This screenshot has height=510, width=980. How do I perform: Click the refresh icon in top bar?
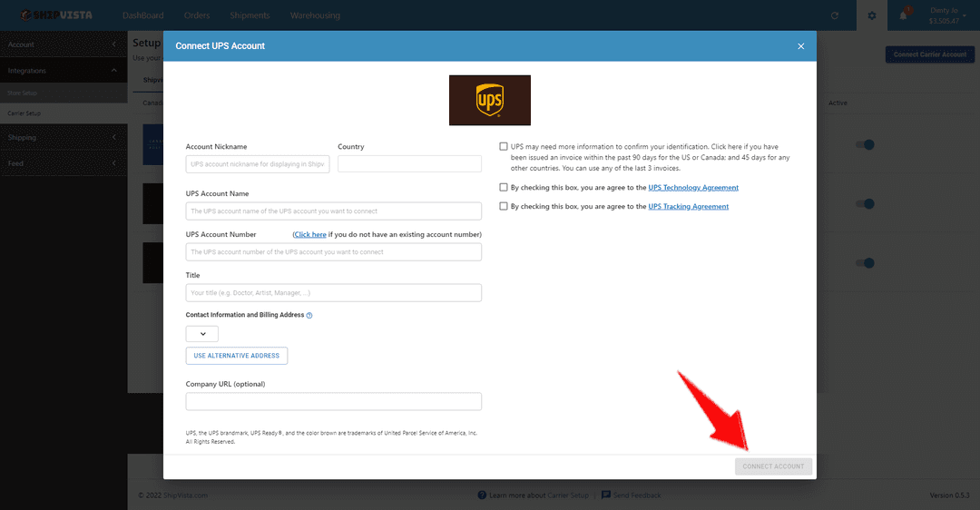835,15
